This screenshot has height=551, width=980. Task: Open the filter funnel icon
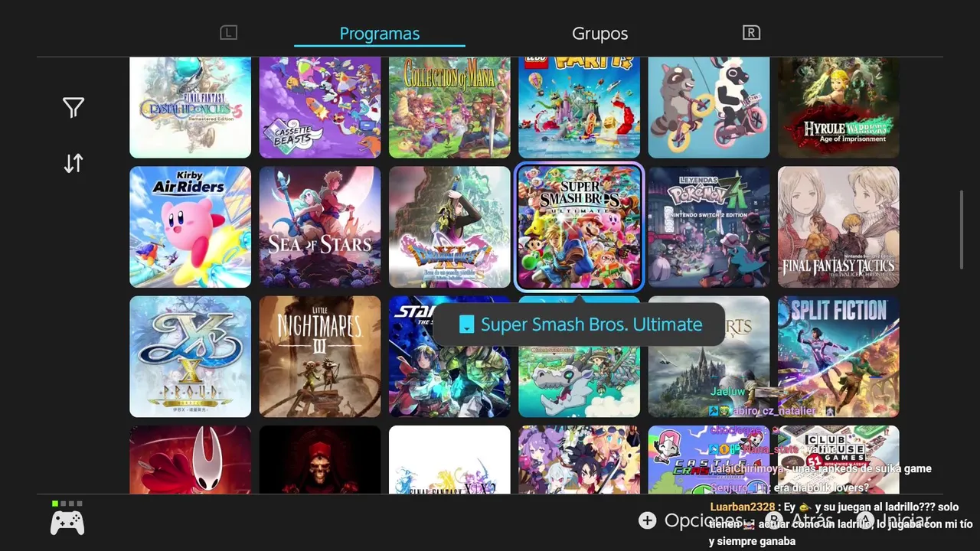point(73,108)
